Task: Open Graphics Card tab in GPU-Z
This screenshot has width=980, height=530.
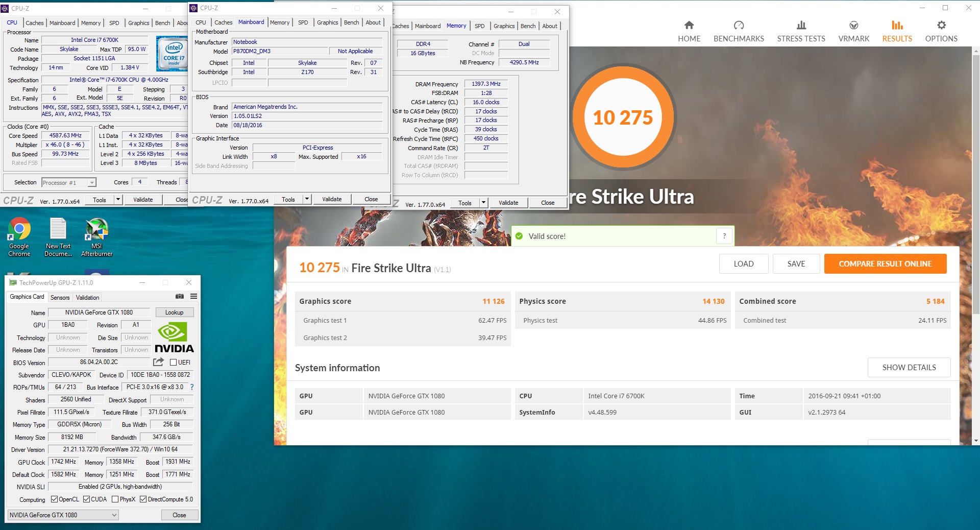Action: (x=27, y=297)
